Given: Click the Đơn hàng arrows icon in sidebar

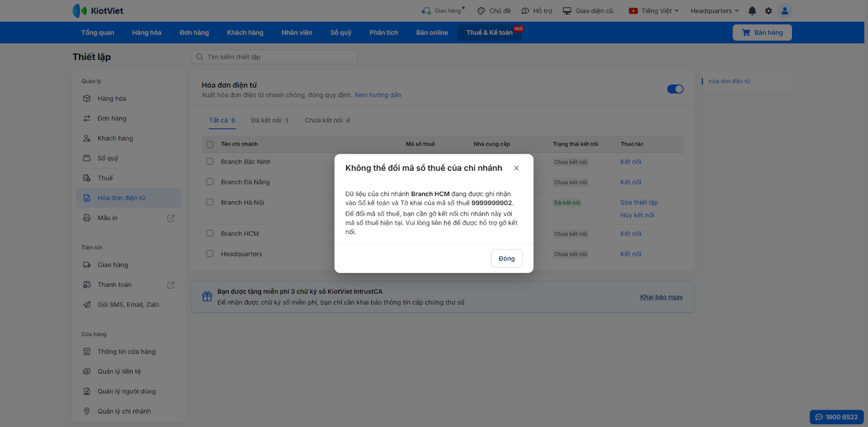Looking at the screenshot, I should click(x=87, y=119).
